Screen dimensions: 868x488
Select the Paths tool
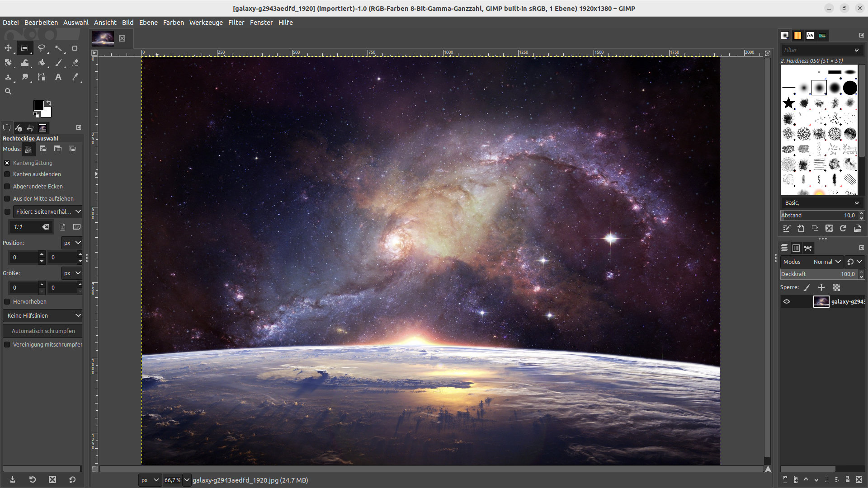(x=42, y=77)
